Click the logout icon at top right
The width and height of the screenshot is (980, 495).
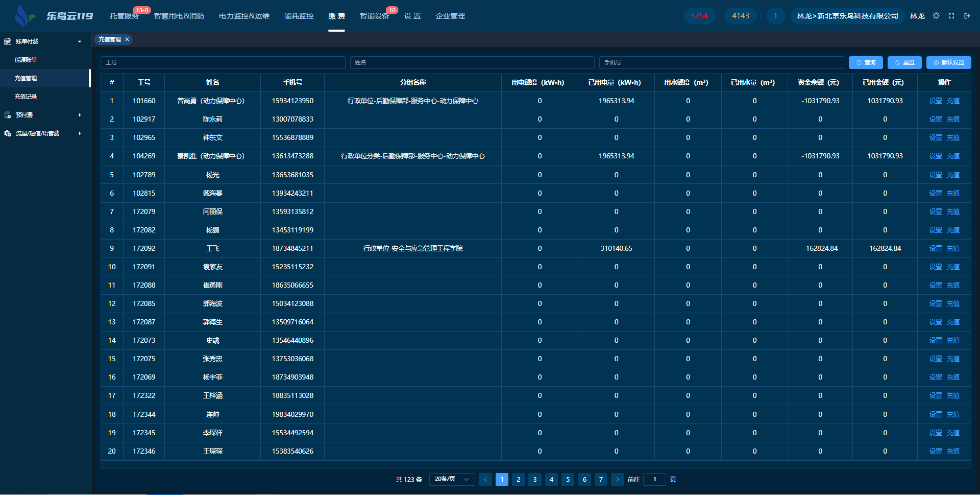[967, 16]
